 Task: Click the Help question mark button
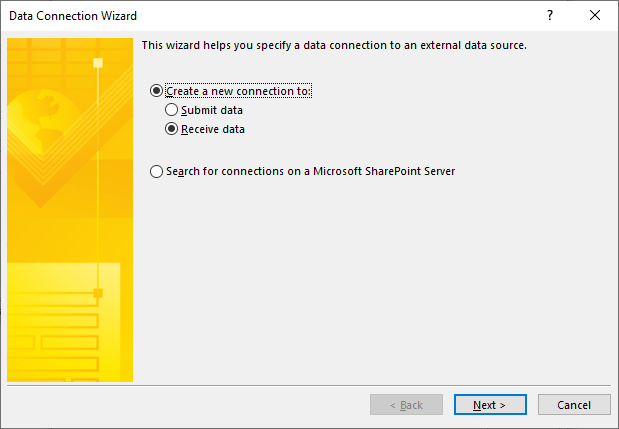click(x=549, y=16)
